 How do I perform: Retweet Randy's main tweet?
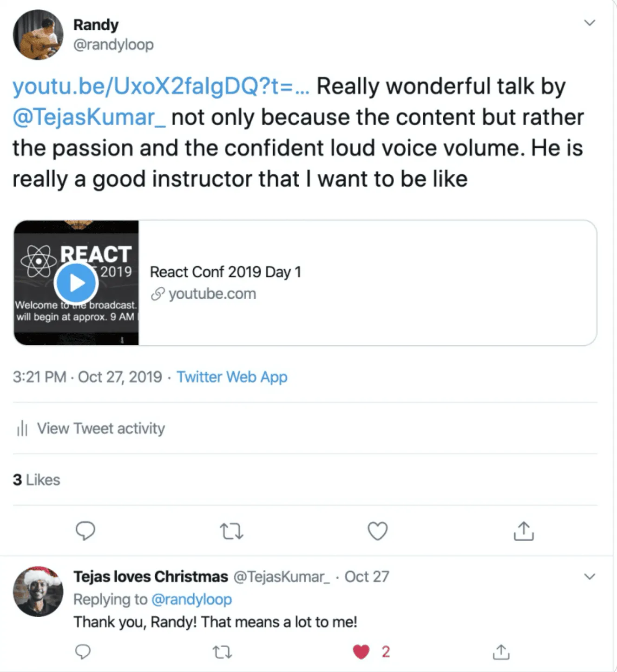pos(231,531)
